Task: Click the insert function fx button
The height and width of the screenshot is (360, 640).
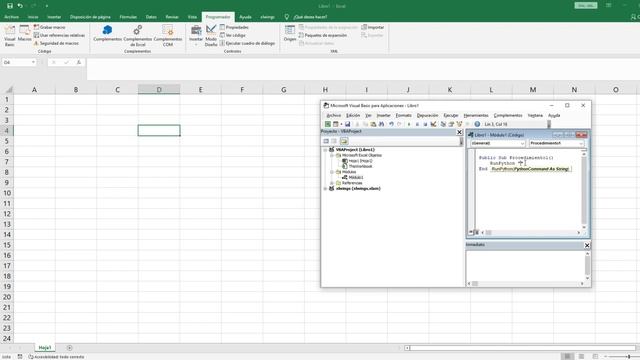Action: (x=79, y=62)
